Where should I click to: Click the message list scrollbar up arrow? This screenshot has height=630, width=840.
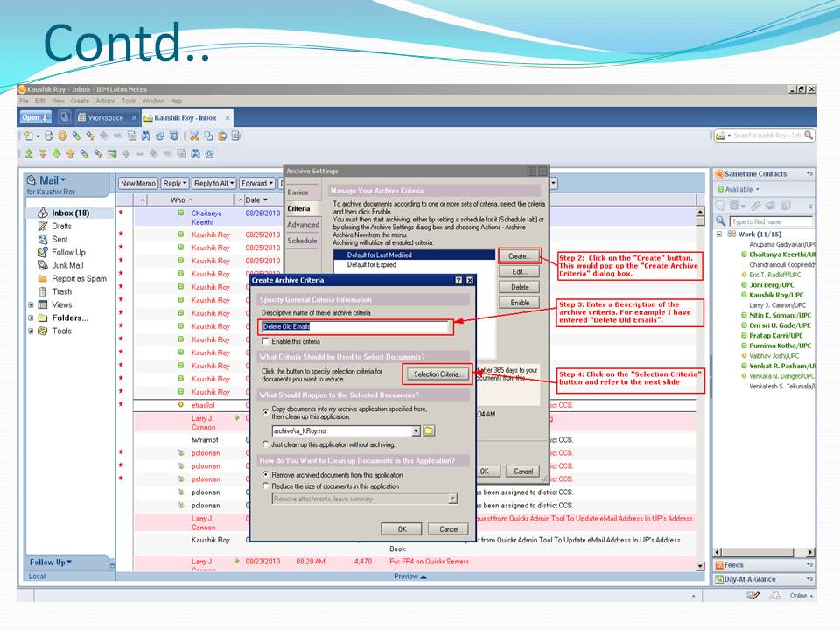[x=700, y=213]
